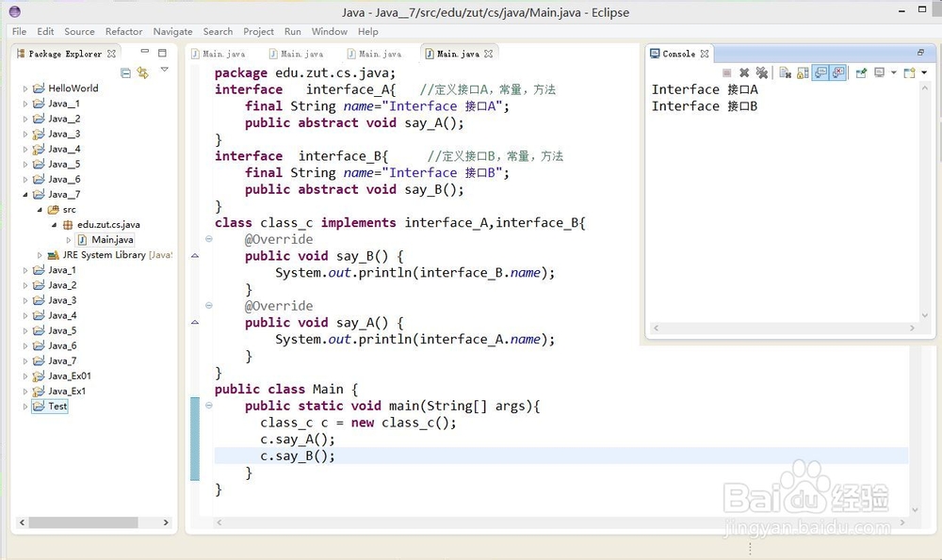Open the Edit menu
The image size is (942, 560).
click(45, 31)
